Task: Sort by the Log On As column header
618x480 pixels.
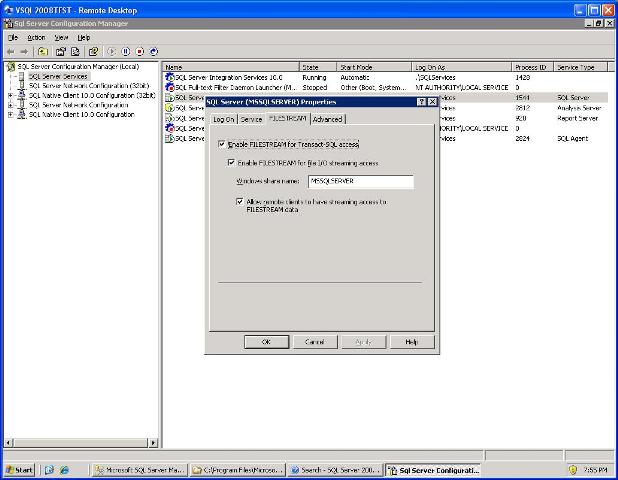Action: click(462, 67)
